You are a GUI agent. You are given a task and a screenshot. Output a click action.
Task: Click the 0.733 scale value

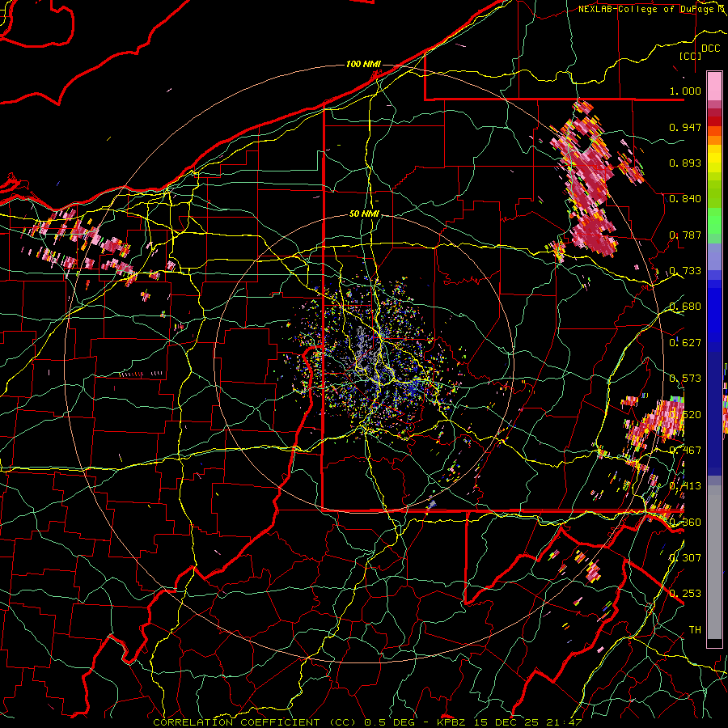pos(685,271)
